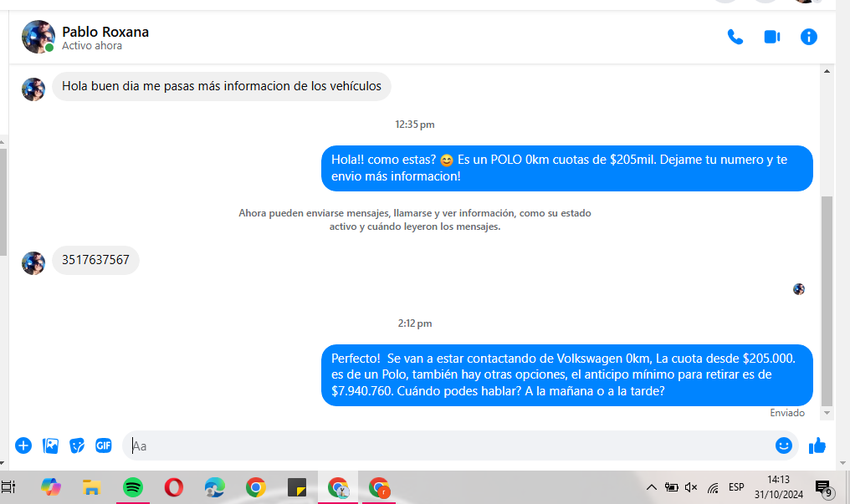Open the conversation information panel
This screenshot has height=504, width=850.
(x=808, y=37)
